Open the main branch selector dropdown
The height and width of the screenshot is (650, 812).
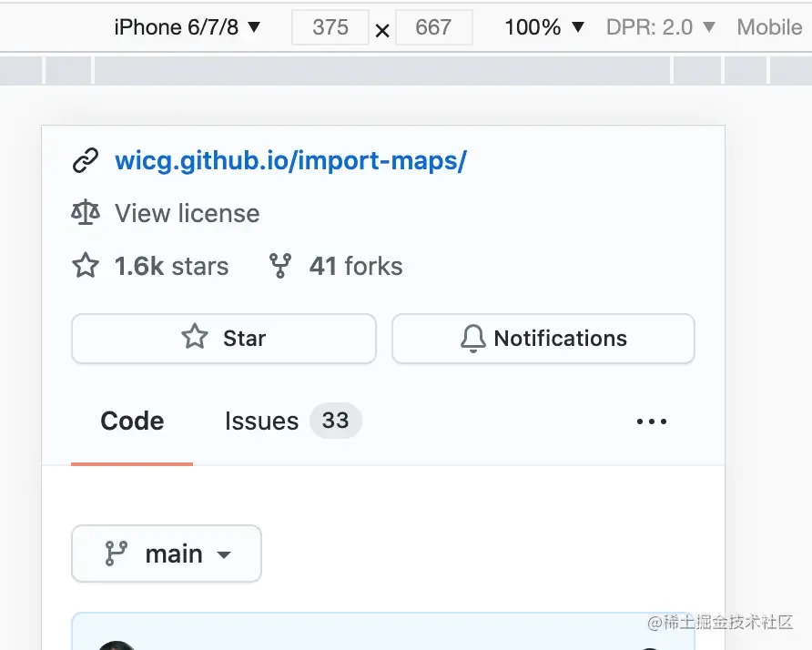167,554
